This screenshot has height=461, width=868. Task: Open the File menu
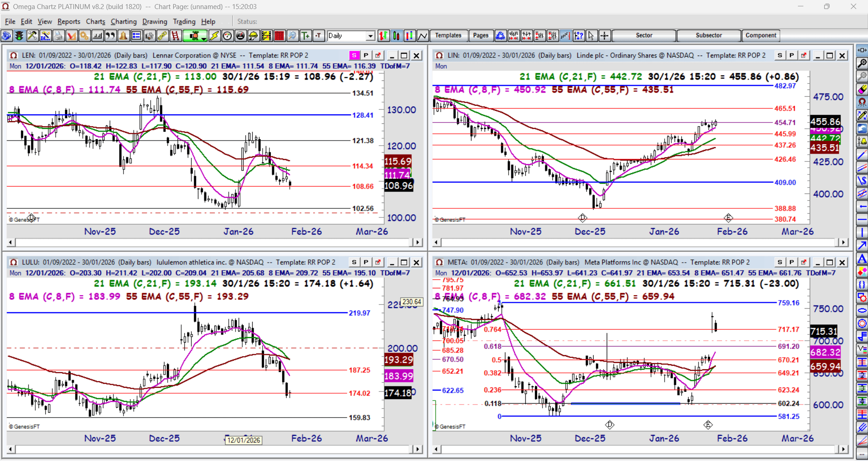pyautogui.click(x=10, y=21)
